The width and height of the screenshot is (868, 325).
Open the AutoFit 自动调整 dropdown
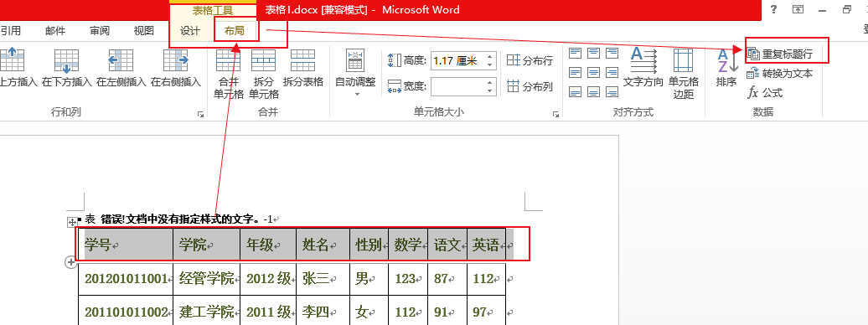(355, 74)
